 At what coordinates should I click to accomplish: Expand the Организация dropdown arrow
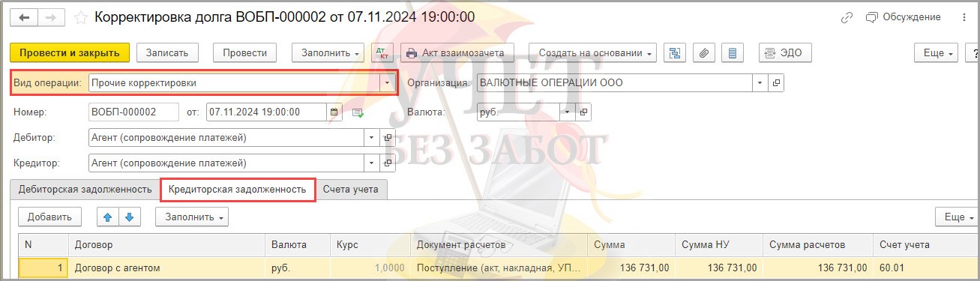point(760,83)
